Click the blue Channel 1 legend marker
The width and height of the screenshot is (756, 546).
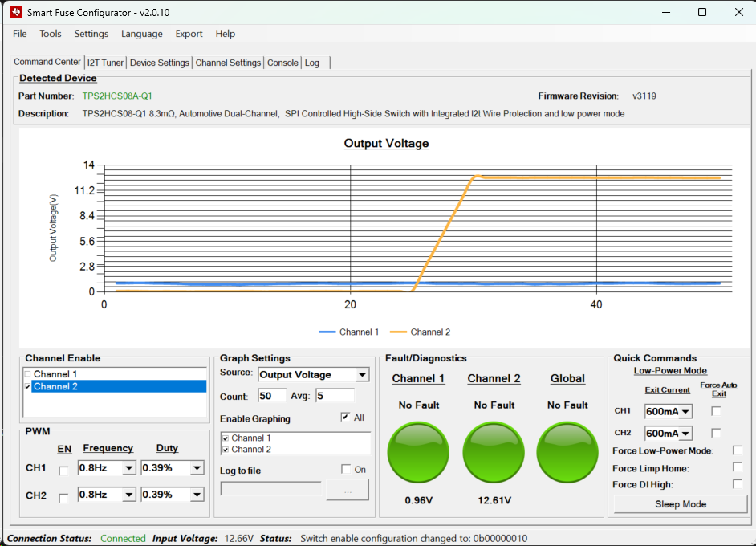tap(327, 332)
